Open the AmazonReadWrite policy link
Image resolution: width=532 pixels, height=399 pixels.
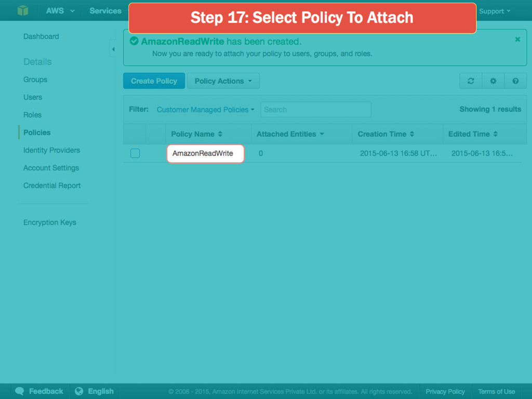click(203, 153)
